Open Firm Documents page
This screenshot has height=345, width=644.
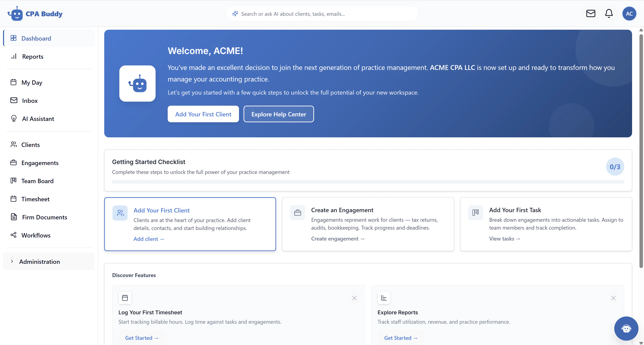point(49,217)
